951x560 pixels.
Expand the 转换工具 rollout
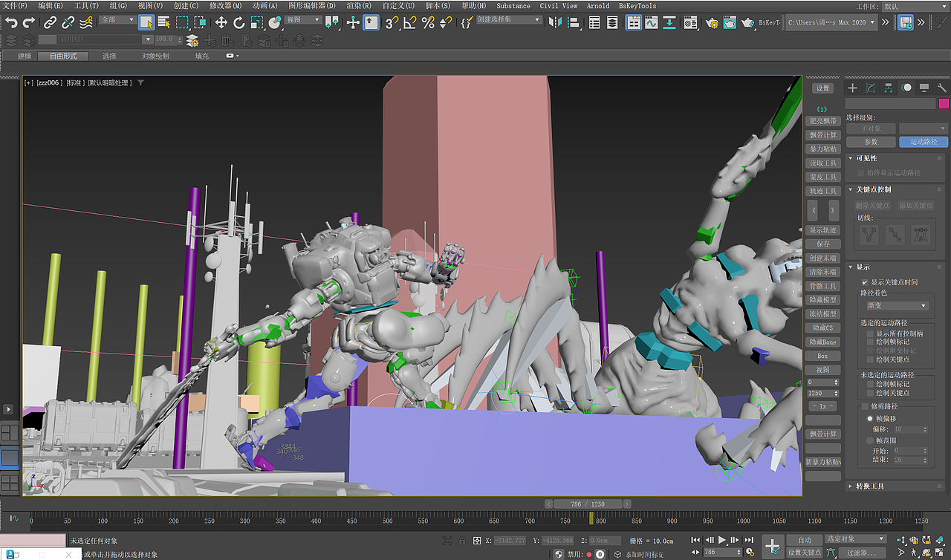coord(869,486)
